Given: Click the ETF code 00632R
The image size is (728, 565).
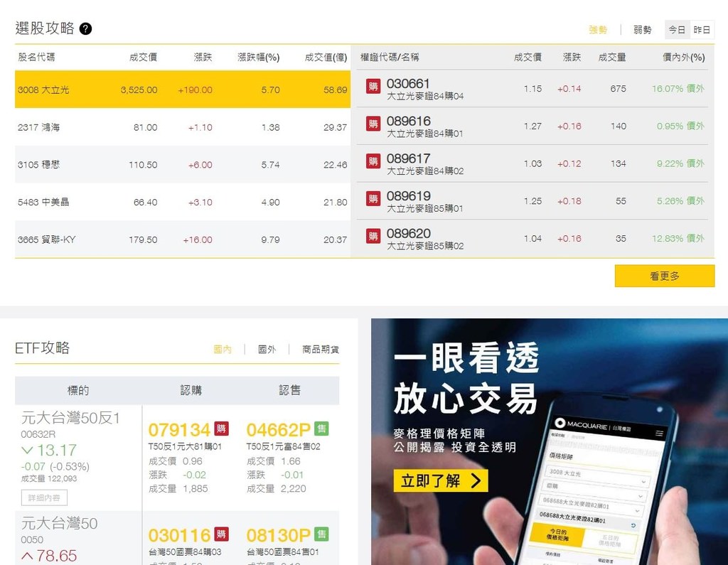Looking at the screenshot, I should (38, 434).
